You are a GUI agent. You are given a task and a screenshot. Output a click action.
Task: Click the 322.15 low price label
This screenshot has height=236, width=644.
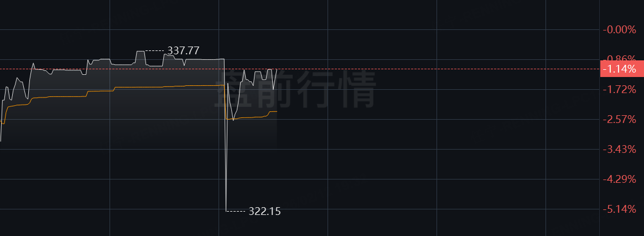(264, 211)
